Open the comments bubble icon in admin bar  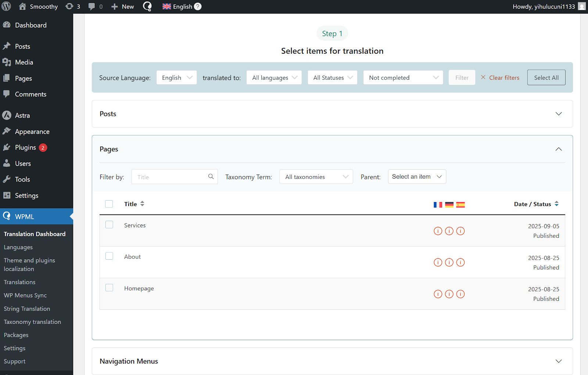point(92,7)
